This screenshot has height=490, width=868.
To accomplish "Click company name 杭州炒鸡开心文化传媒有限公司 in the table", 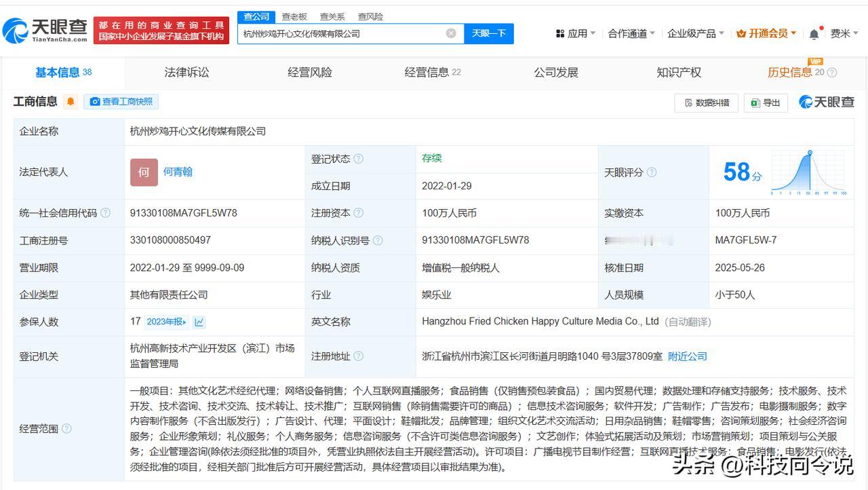I will 198,131.
